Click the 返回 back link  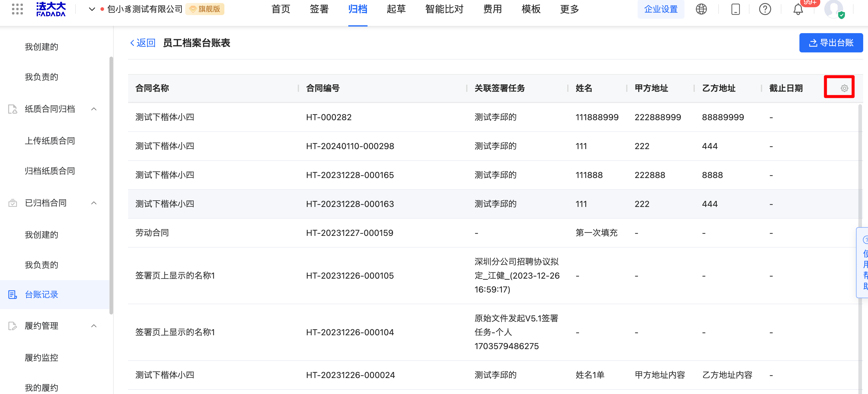[143, 43]
